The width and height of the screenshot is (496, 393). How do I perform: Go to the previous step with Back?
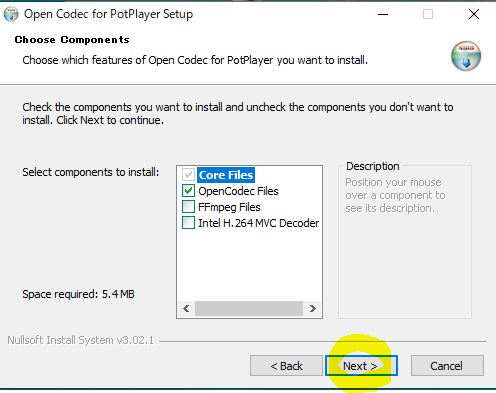coord(286,366)
